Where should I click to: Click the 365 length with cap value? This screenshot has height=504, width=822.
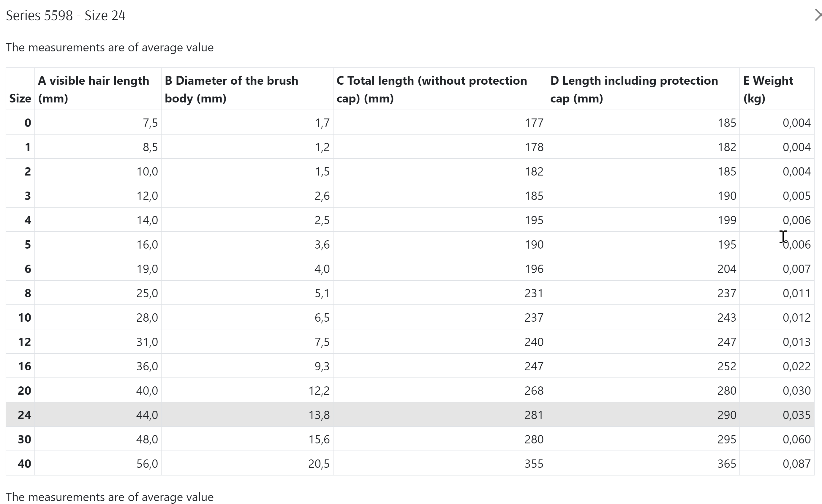(727, 464)
